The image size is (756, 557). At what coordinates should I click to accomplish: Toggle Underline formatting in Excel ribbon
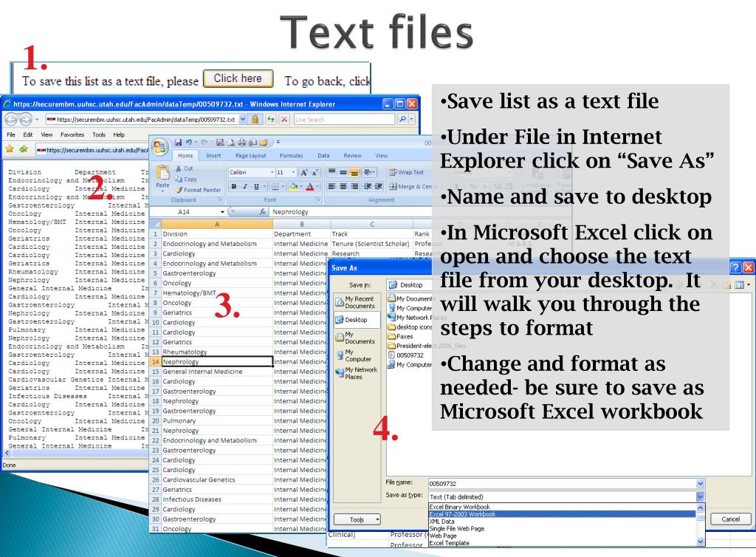[x=256, y=187]
